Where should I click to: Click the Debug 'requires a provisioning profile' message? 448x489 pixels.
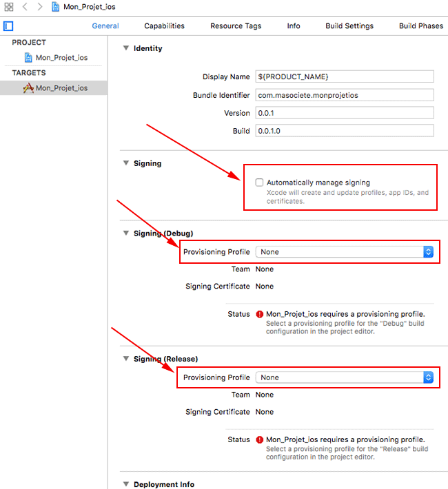pos(345,314)
